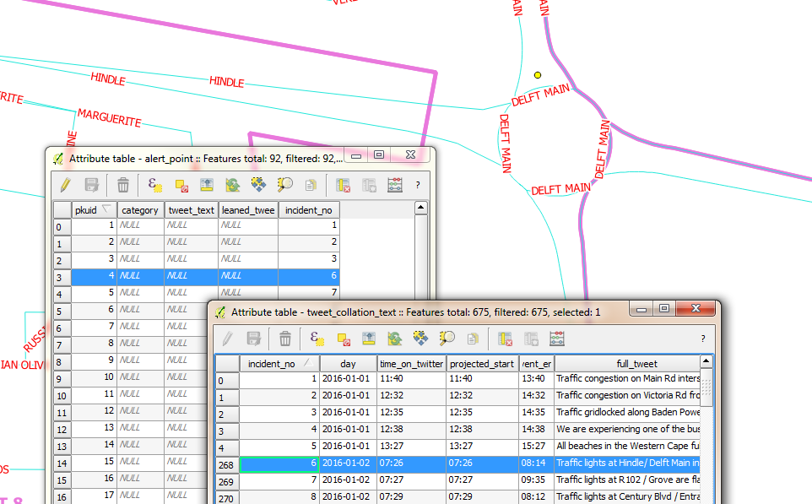Open help in tweet_collation_text table

[703, 339]
